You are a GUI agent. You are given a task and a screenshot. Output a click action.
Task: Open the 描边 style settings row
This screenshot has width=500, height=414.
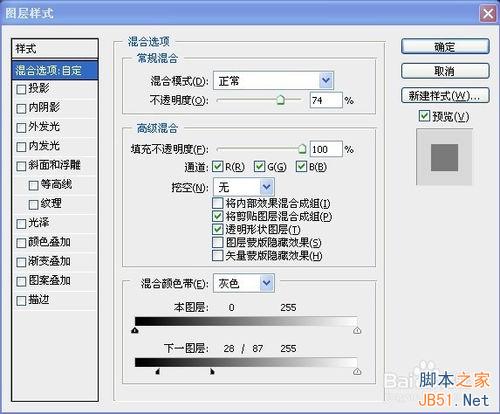55,301
